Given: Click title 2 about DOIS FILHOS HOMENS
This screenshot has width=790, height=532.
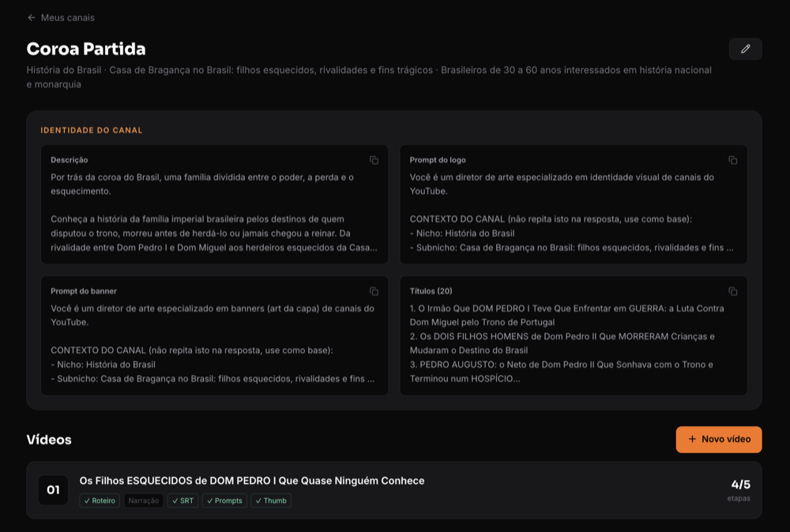Looking at the screenshot, I should pyautogui.click(x=562, y=343).
